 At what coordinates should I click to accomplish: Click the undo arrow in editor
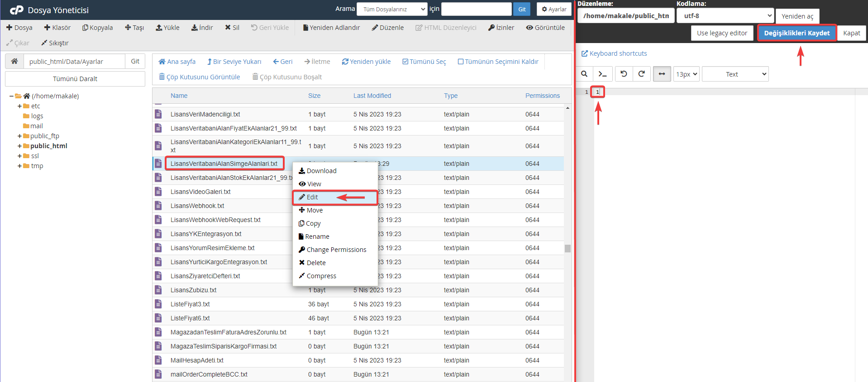(624, 74)
